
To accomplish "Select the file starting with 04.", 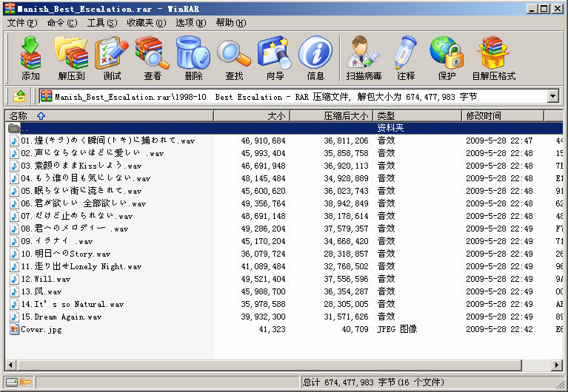I will [85, 178].
